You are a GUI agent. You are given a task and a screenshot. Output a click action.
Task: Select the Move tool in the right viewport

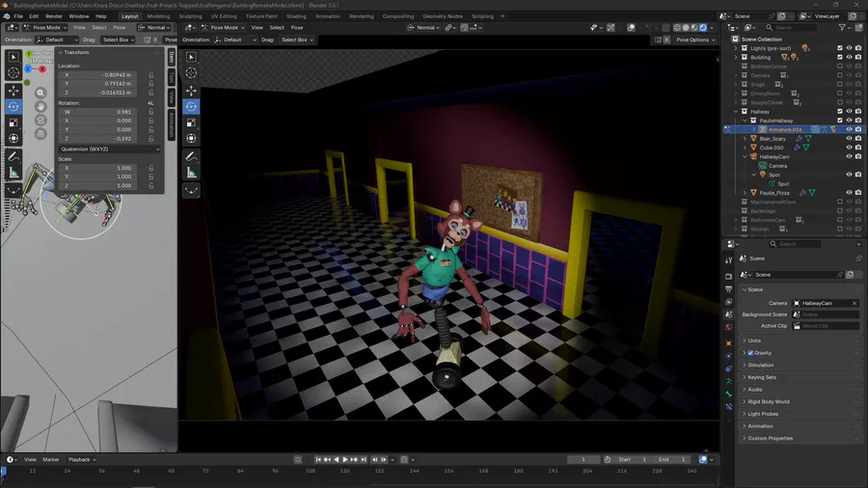tap(192, 91)
